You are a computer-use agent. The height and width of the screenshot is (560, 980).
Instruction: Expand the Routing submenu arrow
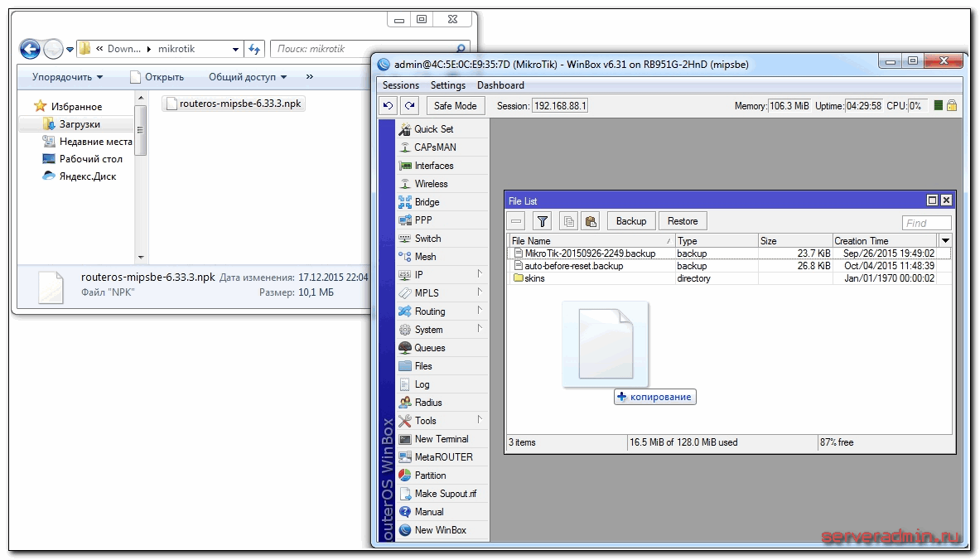coord(480,311)
